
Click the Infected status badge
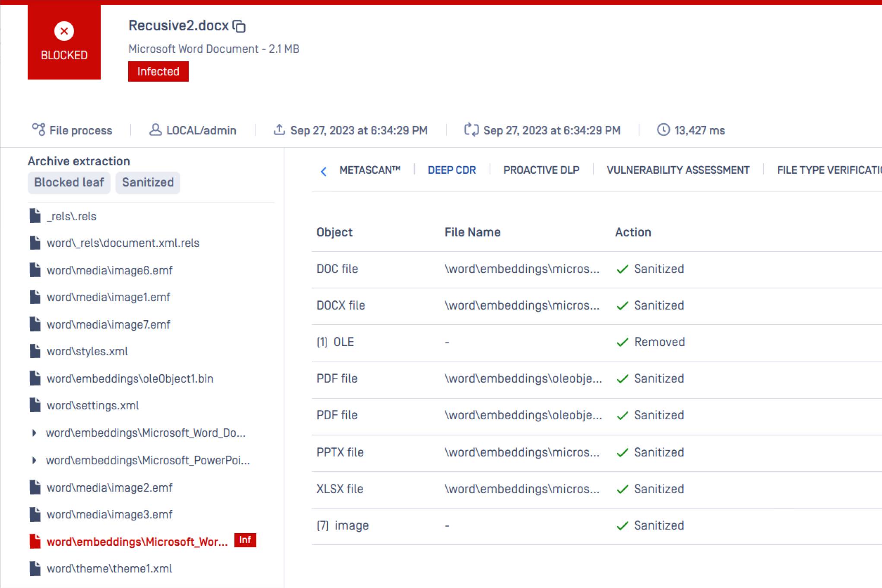click(x=158, y=72)
